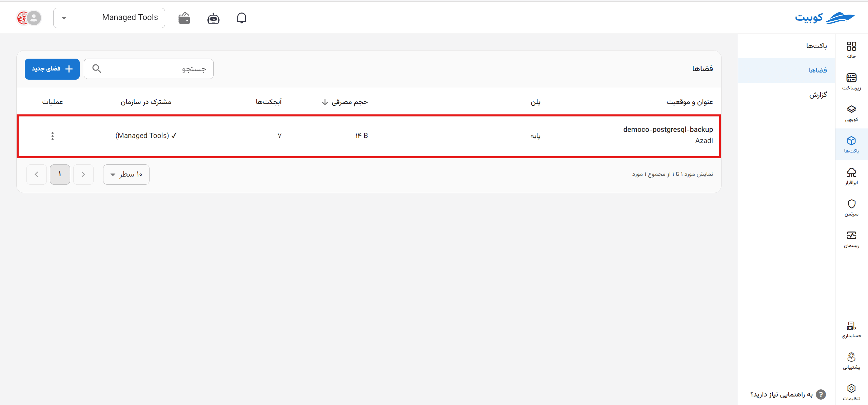Viewport: 868px width, 405px height.
Task: Focus the جستجو search field
Action: [x=149, y=69]
